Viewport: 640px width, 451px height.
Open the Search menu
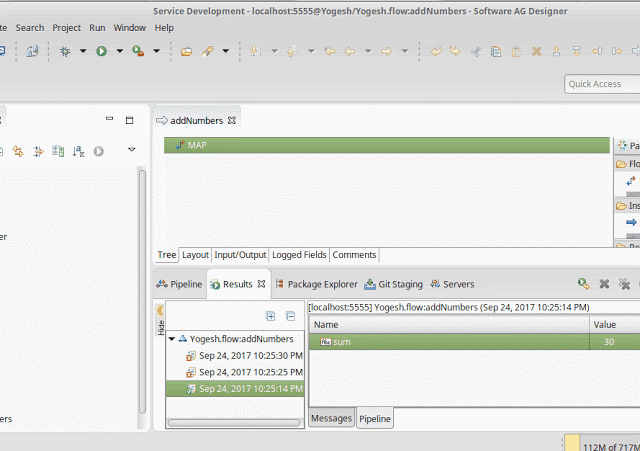point(30,28)
